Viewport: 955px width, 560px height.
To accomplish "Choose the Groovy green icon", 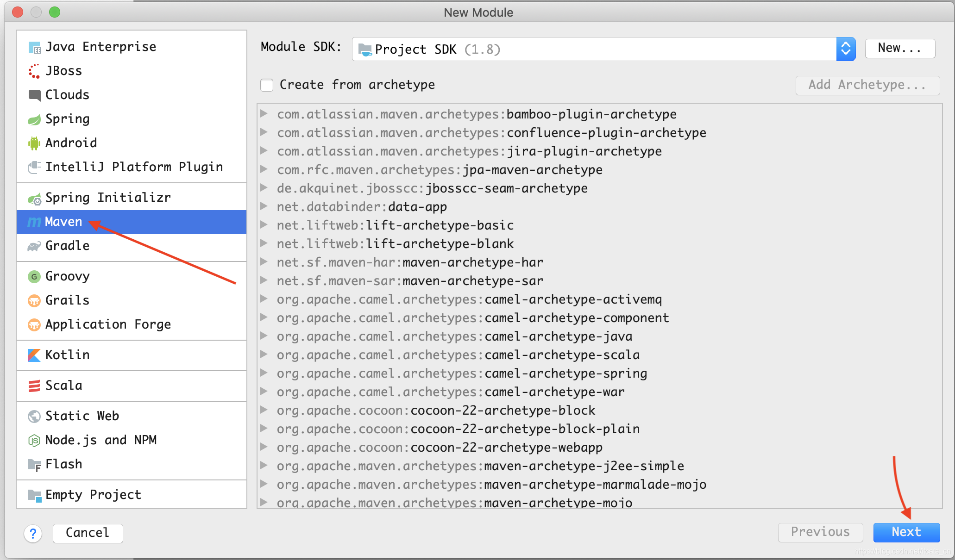I will point(34,277).
